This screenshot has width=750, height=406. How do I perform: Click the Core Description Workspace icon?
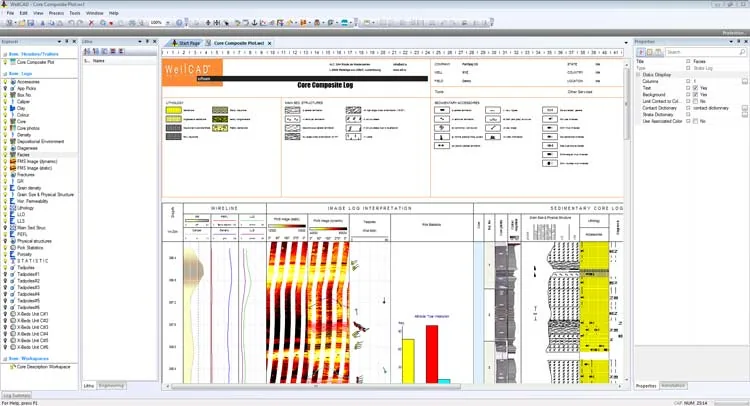(x=13, y=367)
